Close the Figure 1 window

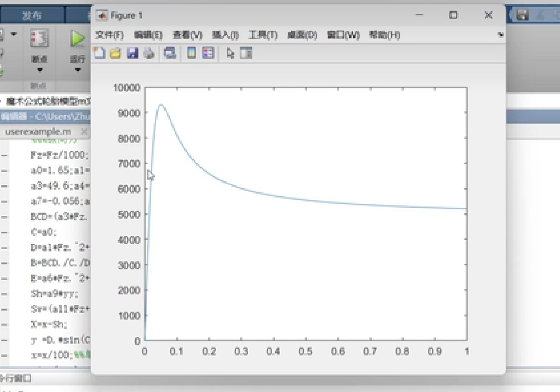488,15
